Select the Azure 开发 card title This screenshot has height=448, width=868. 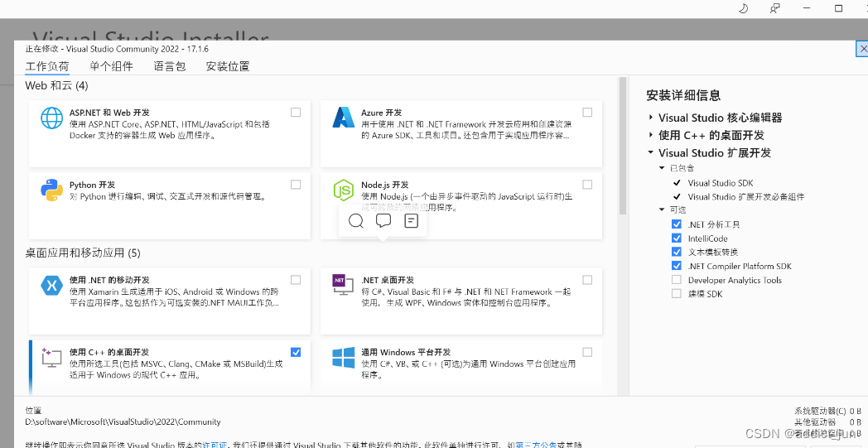[382, 113]
